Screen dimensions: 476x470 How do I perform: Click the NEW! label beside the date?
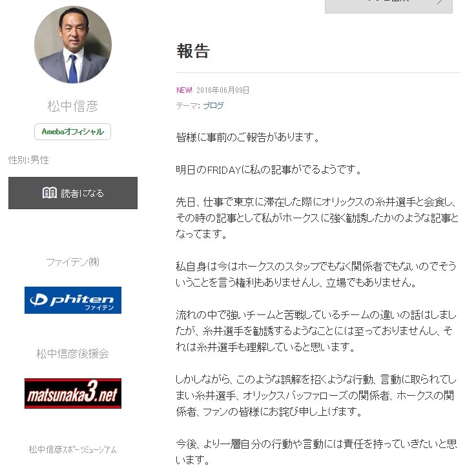(184, 90)
